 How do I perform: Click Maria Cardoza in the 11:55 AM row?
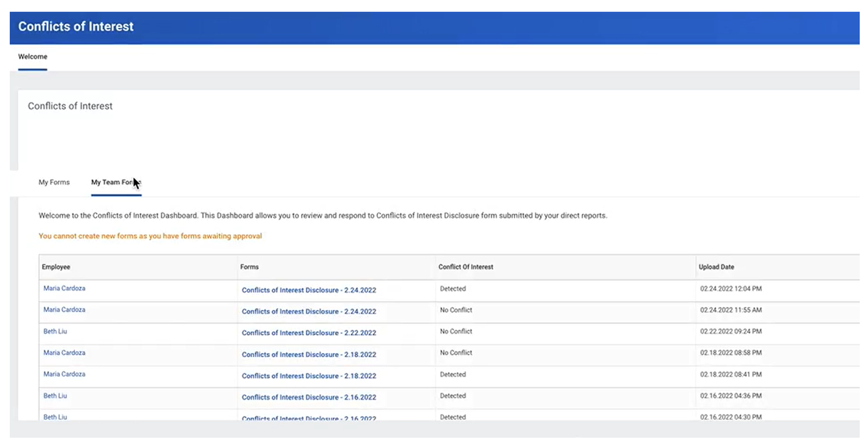[x=64, y=310]
